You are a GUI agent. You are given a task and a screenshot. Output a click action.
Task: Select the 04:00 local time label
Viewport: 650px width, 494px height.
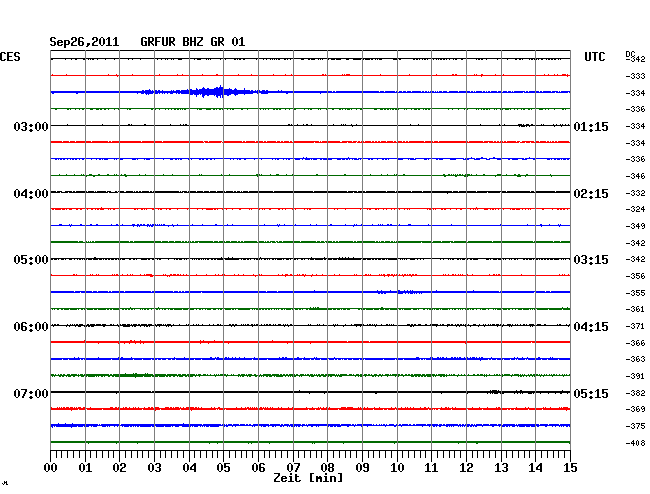[31, 194]
